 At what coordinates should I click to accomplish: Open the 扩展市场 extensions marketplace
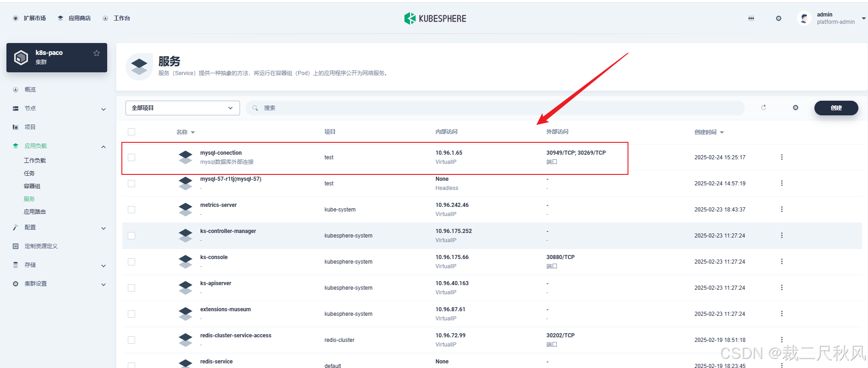30,18
